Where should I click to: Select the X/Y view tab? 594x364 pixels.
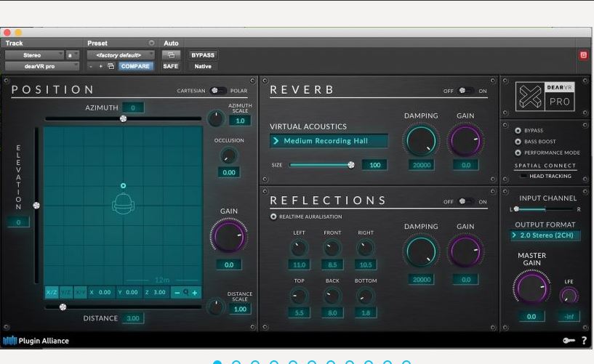click(80, 293)
